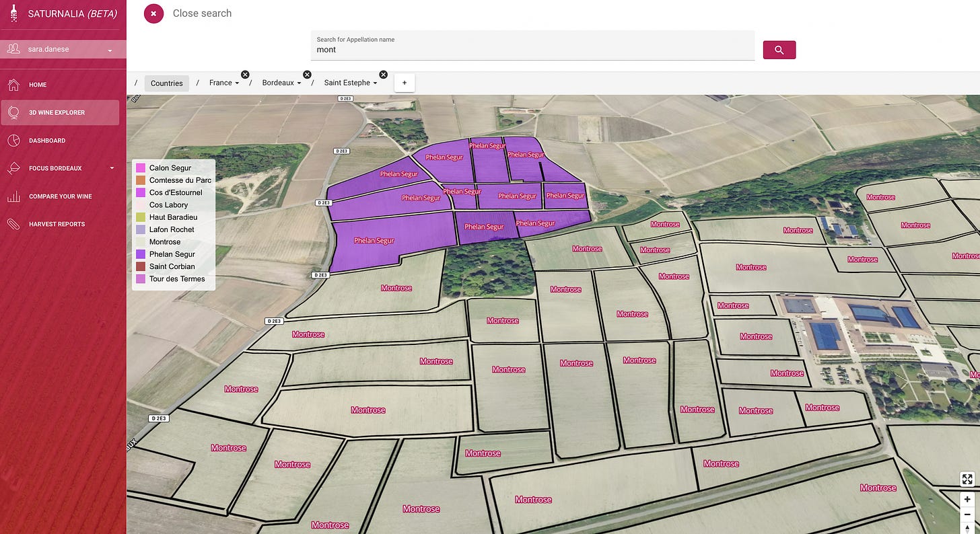Click the plus button in breadcrumb bar

pos(405,83)
